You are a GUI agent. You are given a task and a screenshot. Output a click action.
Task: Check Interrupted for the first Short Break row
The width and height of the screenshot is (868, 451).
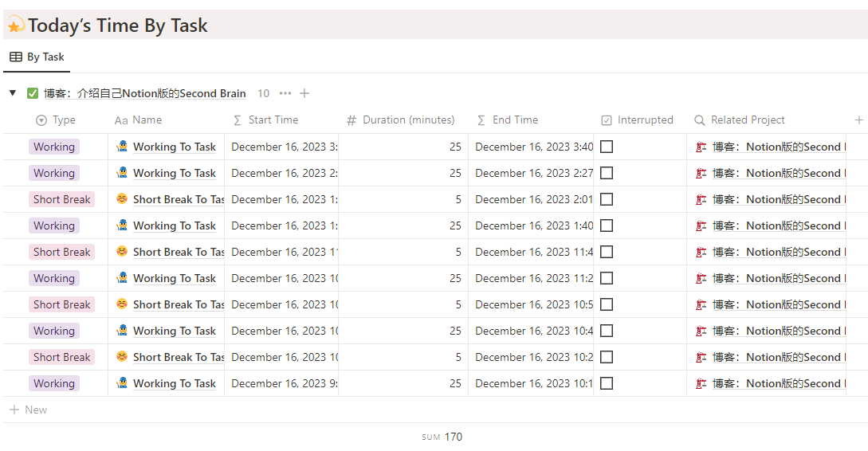pyautogui.click(x=607, y=199)
